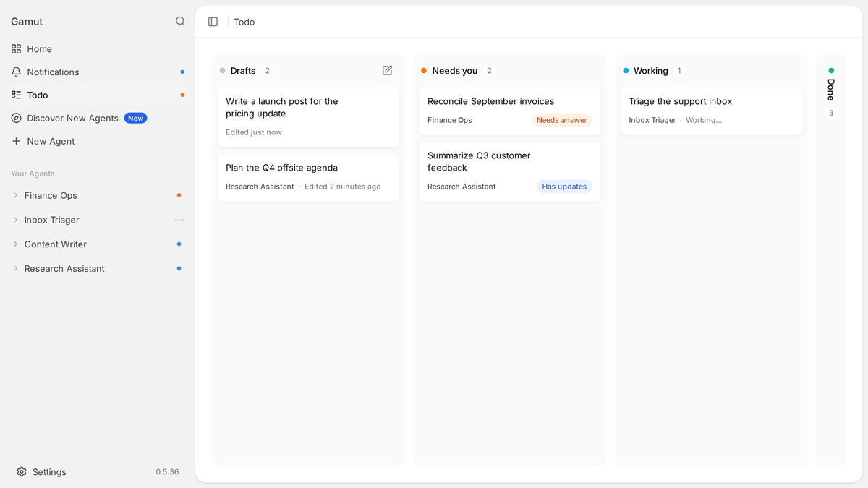Select Todo in the sidebar

pos(98,95)
